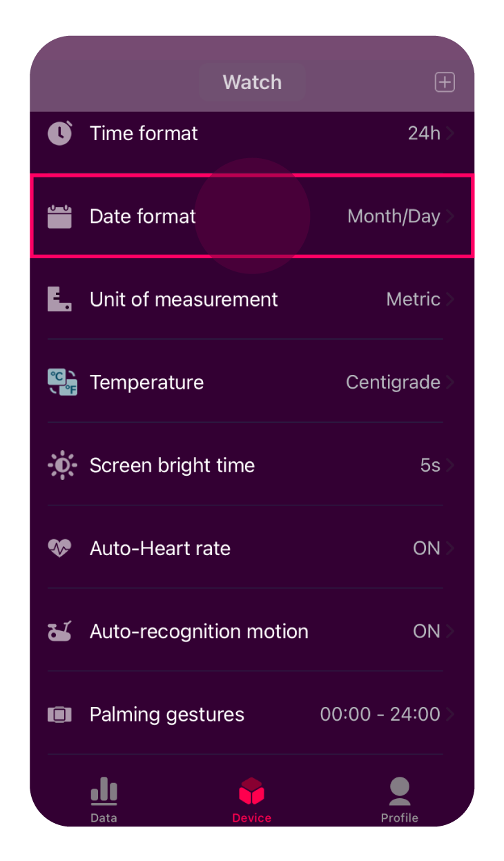Expand the Month/Day Date format chevron

450,216
